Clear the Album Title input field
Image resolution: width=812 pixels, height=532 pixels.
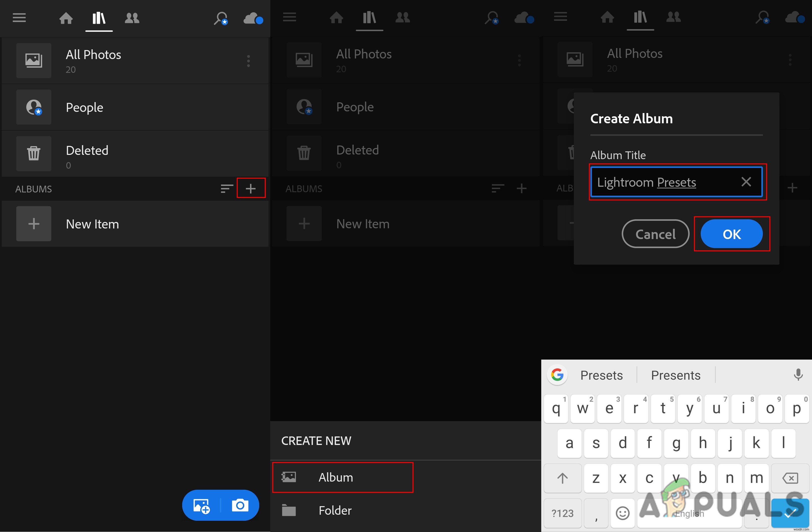(745, 183)
